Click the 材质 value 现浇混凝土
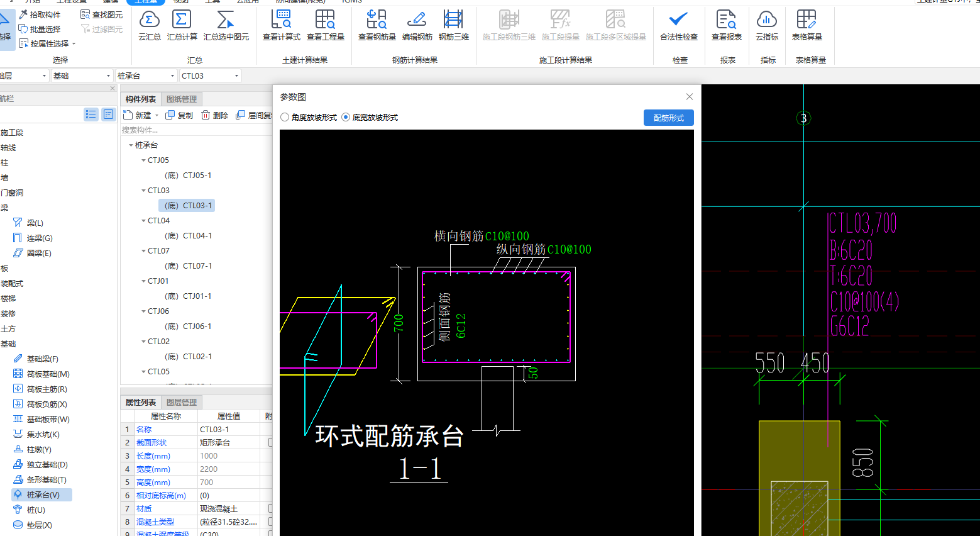The width and height of the screenshot is (980, 536). click(229, 508)
